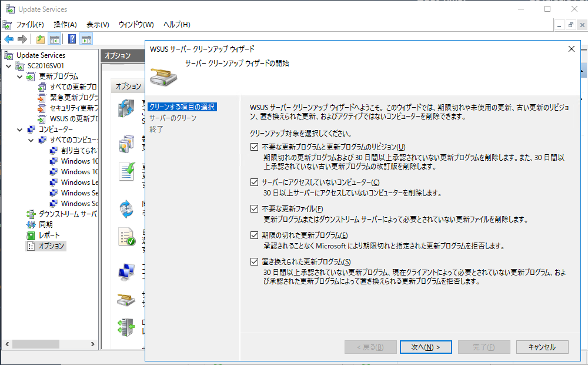The width and height of the screenshot is (588, 365).
Task: Click left arrow of tree horizontal scrollbar
Action: [x=7, y=344]
